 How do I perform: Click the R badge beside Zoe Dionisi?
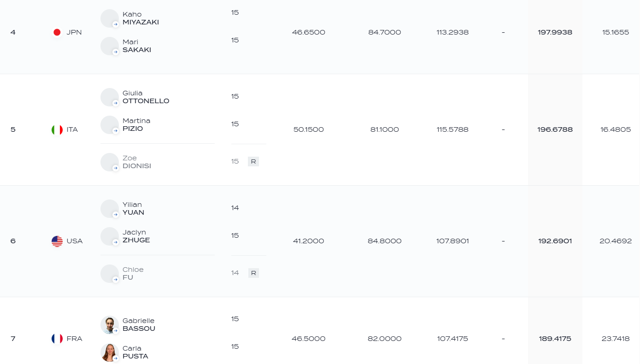coord(253,162)
